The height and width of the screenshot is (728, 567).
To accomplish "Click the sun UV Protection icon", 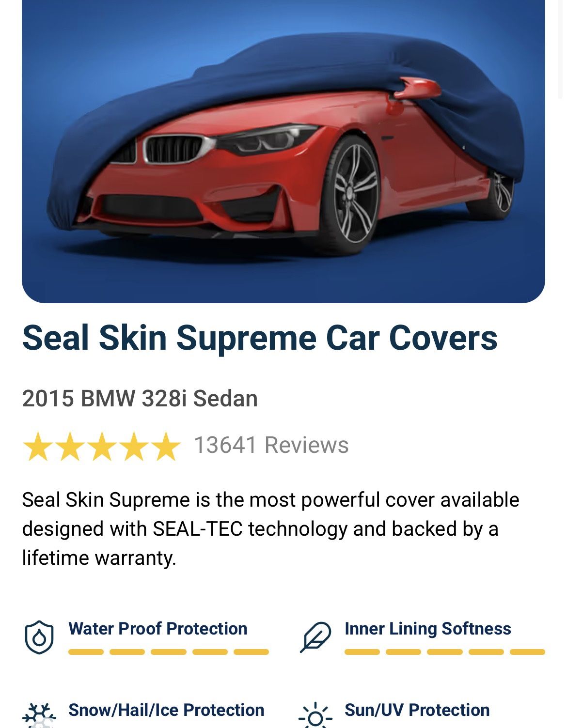I will click(315, 715).
